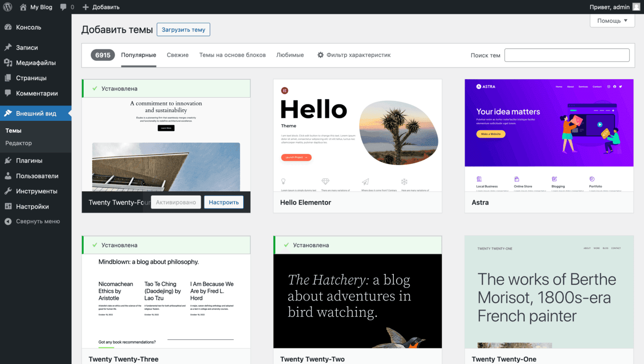The image size is (644, 364).
Task: Click the 6915 theme count badge
Action: (103, 55)
